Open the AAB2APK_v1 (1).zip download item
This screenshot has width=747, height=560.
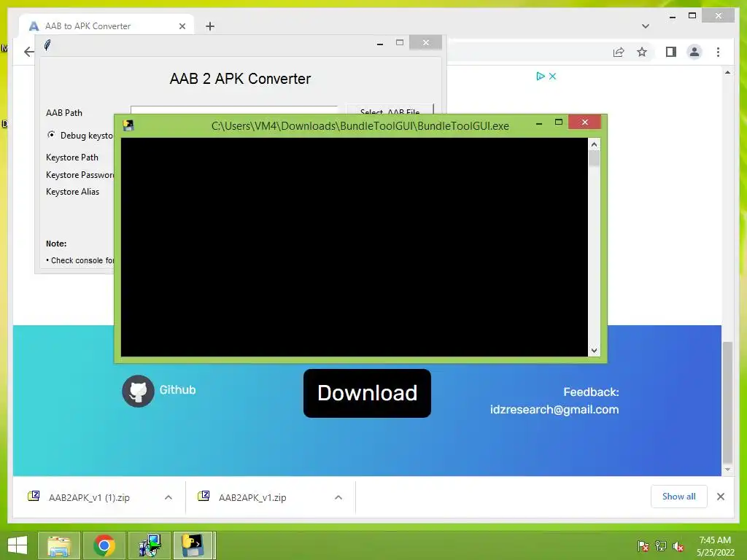point(89,497)
